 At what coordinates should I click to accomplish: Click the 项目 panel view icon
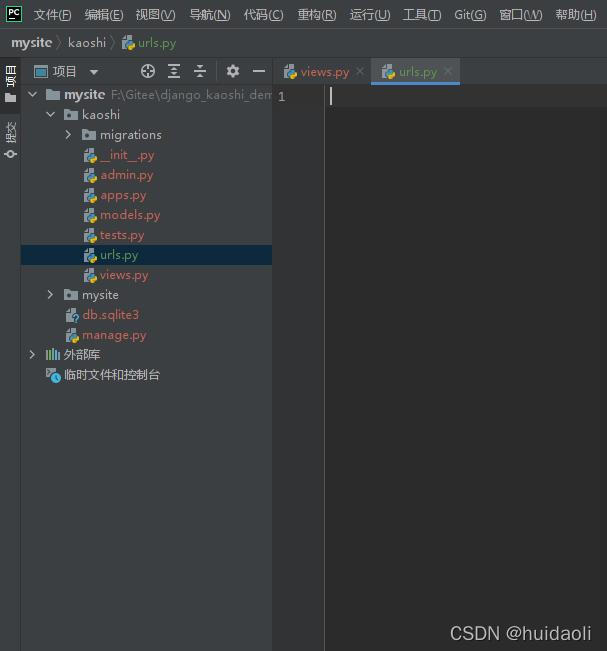coord(41,72)
